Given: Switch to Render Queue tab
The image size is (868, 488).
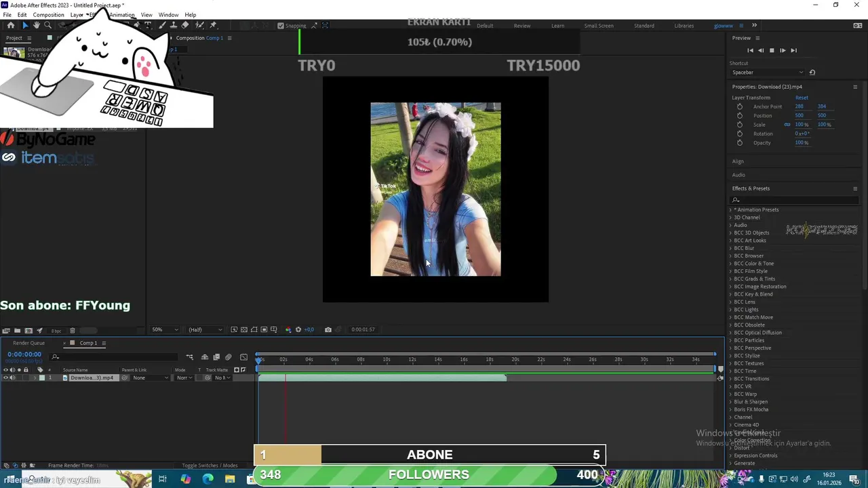Looking at the screenshot, I should pos(28,343).
